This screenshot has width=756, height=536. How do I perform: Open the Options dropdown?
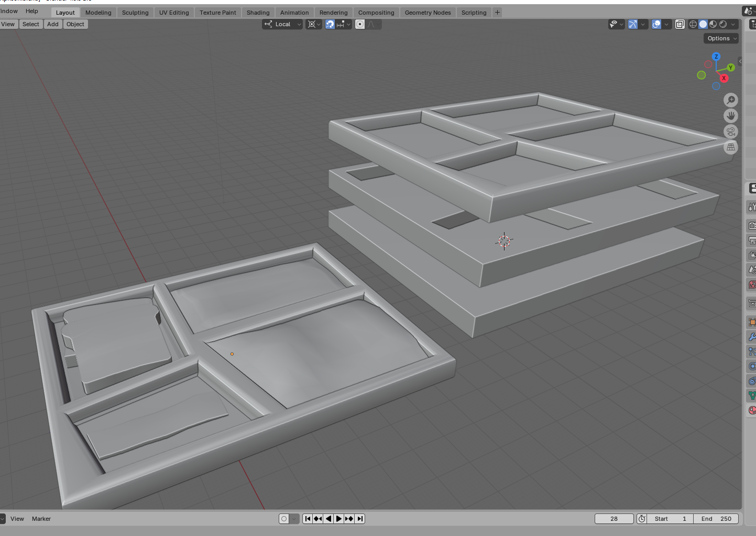(721, 38)
